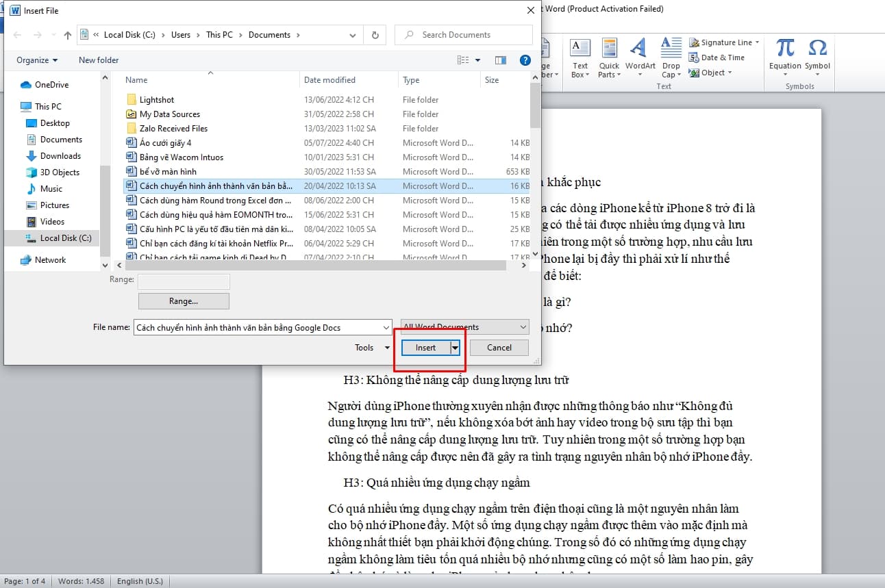Click English (U.S.) in Word status bar
Screen dimensions: 885x588
(140, 581)
